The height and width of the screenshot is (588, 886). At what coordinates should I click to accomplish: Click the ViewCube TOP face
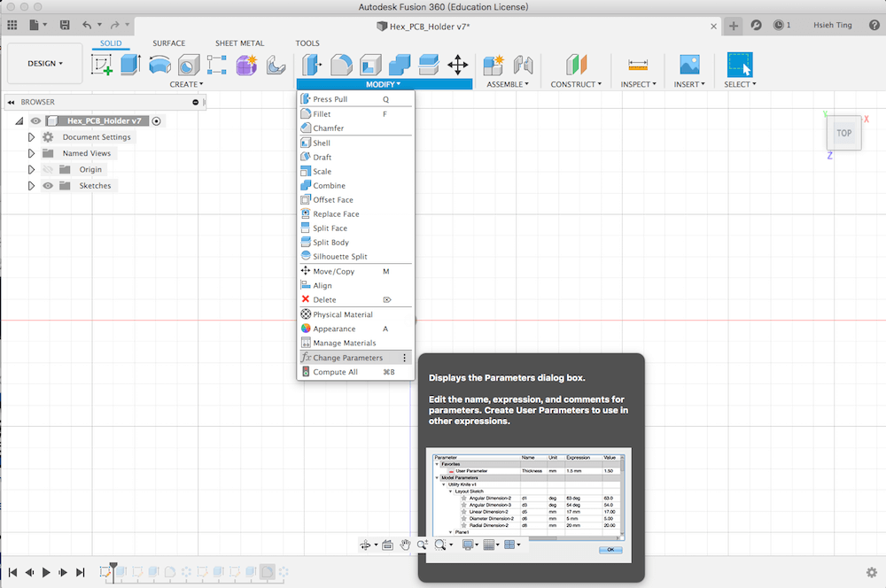843,133
